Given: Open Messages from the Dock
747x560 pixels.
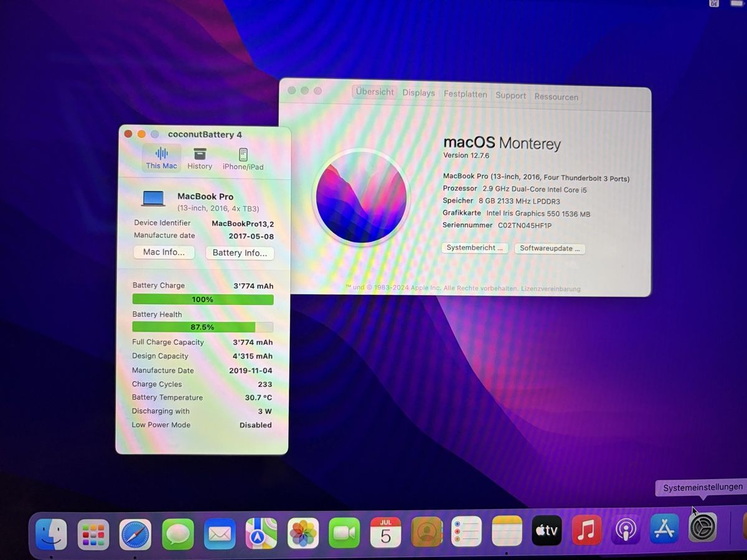Looking at the screenshot, I should click(178, 534).
